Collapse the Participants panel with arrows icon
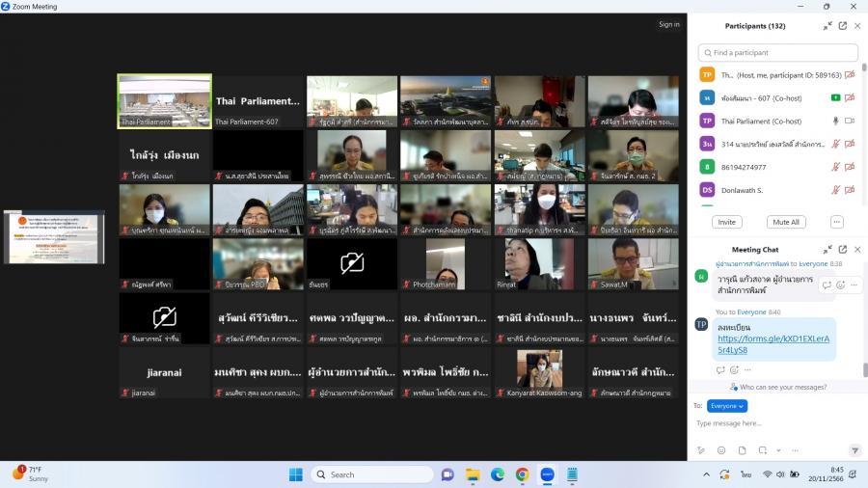Viewport: 868px width, 488px height. click(x=827, y=26)
